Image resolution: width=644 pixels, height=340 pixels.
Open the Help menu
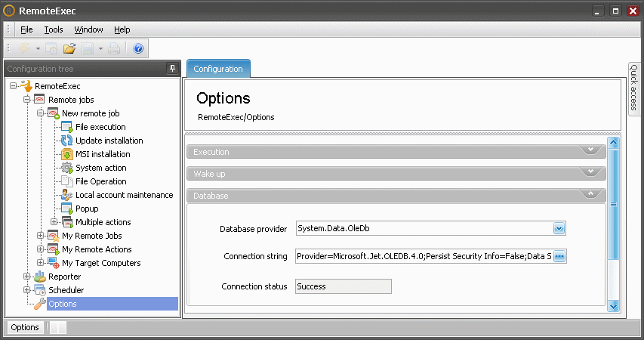pyautogui.click(x=122, y=29)
